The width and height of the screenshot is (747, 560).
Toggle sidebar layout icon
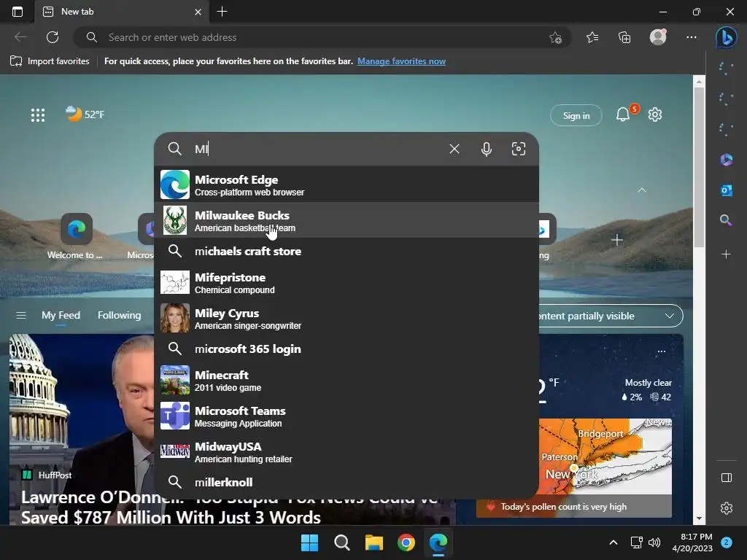[726, 478]
